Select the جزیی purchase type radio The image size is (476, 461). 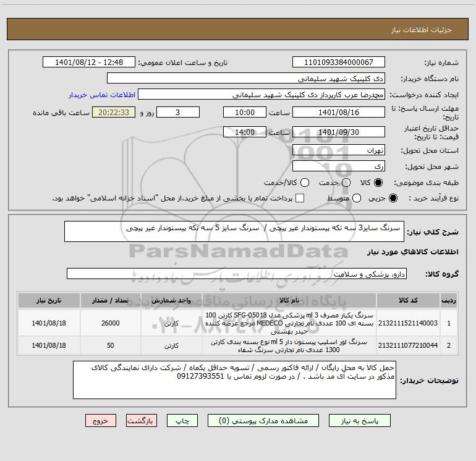tap(393, 198)
